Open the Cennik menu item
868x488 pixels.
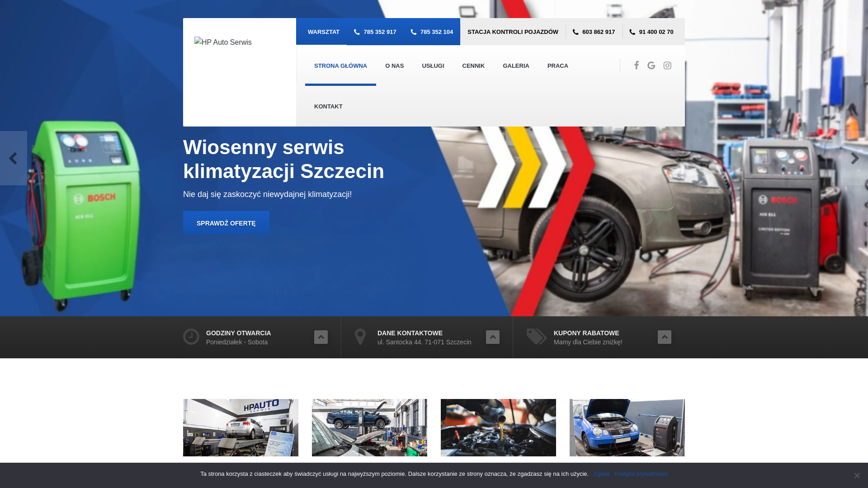pyautogui.click(x=473, y=66)
